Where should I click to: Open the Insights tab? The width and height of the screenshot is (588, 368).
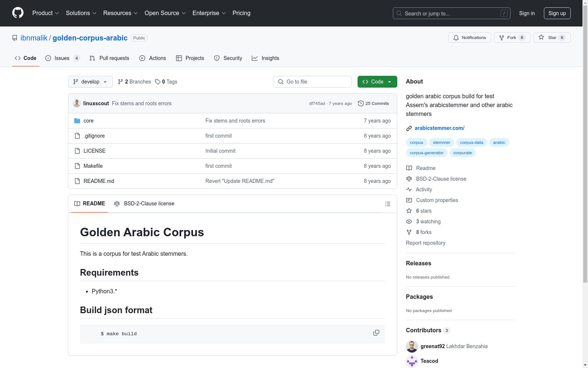(x=265, y=58)
